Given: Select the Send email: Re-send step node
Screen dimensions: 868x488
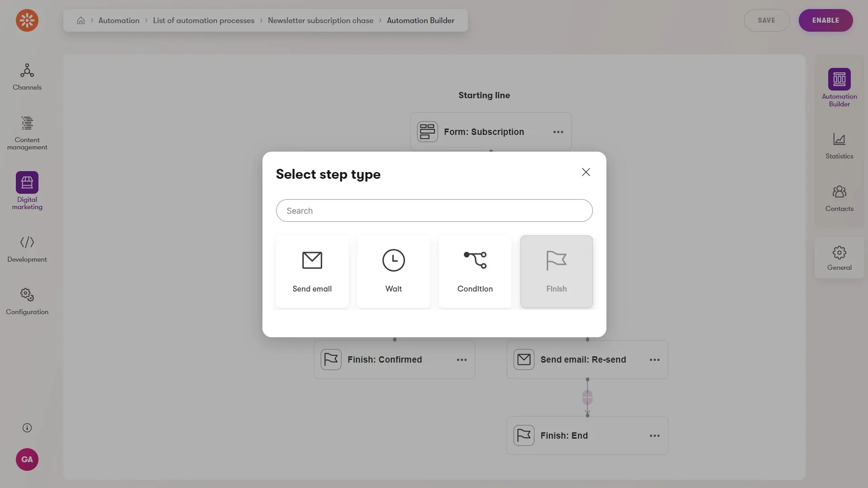Looking at the screenshot, I should coord(587,359).
